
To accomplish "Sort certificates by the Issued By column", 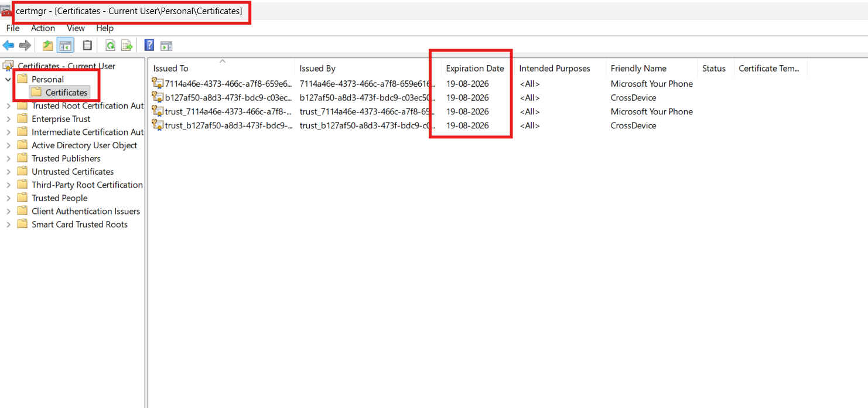I will 317,68.
